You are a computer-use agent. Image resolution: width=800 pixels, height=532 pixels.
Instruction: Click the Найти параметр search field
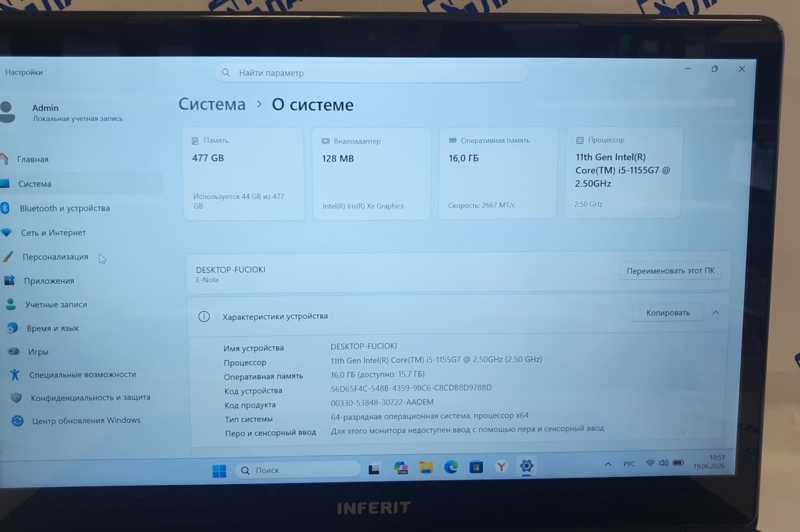(371, 73)
